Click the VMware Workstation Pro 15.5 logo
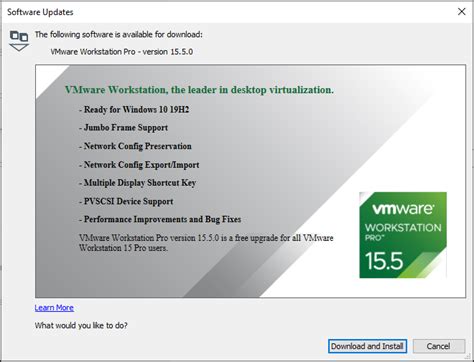This screenshot has height=362, width=474. [403, 235]
